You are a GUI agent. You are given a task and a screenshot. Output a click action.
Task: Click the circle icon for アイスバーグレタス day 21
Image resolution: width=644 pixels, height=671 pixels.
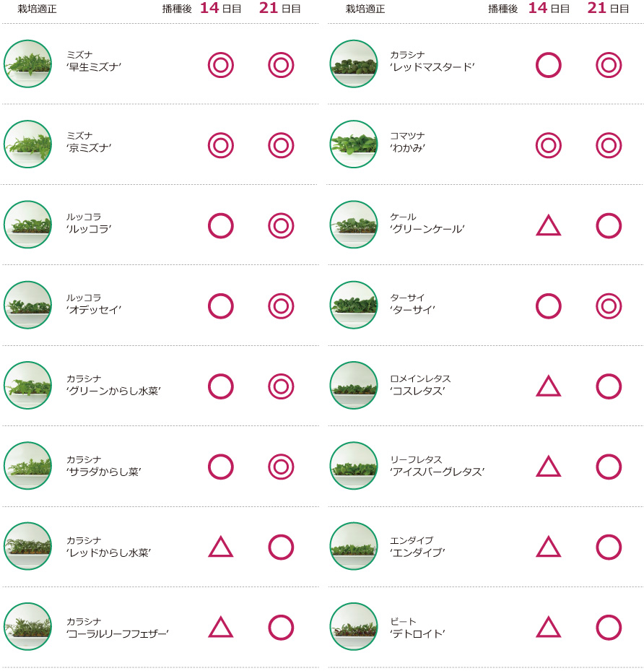tap(609, 467)
